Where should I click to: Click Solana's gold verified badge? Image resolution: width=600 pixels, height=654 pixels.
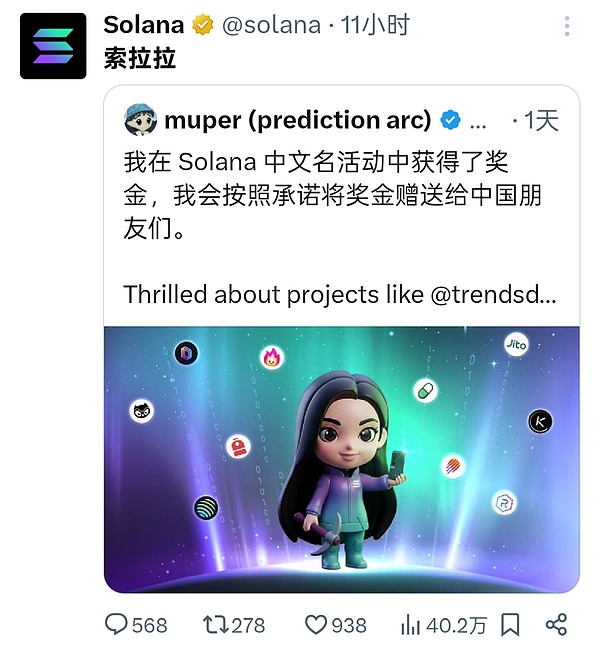coord(203,24)
